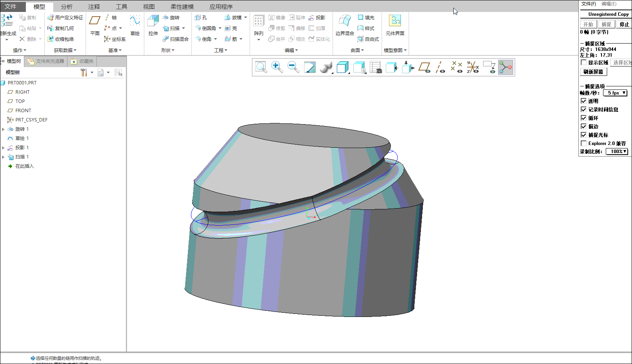
Task: Expand the 投影 1 feature in model tree
Action: [x=3, y=148]
